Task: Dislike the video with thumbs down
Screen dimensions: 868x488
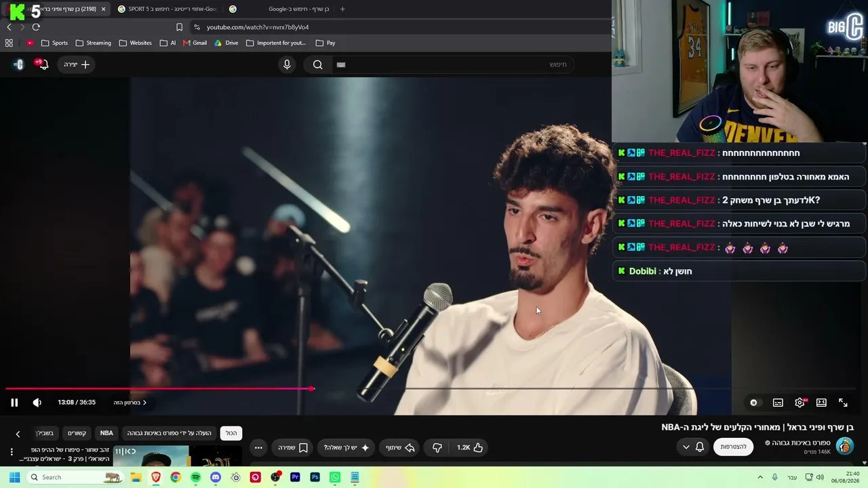Action: [437, 447]
